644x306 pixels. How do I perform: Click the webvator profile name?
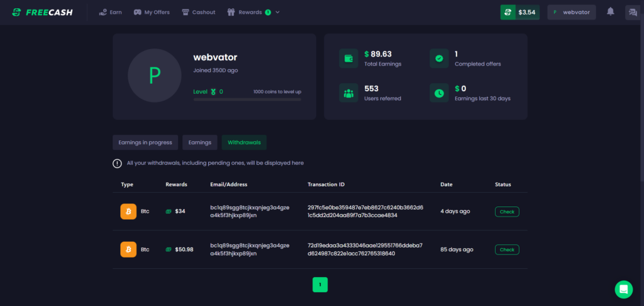[x=215, y=57]
